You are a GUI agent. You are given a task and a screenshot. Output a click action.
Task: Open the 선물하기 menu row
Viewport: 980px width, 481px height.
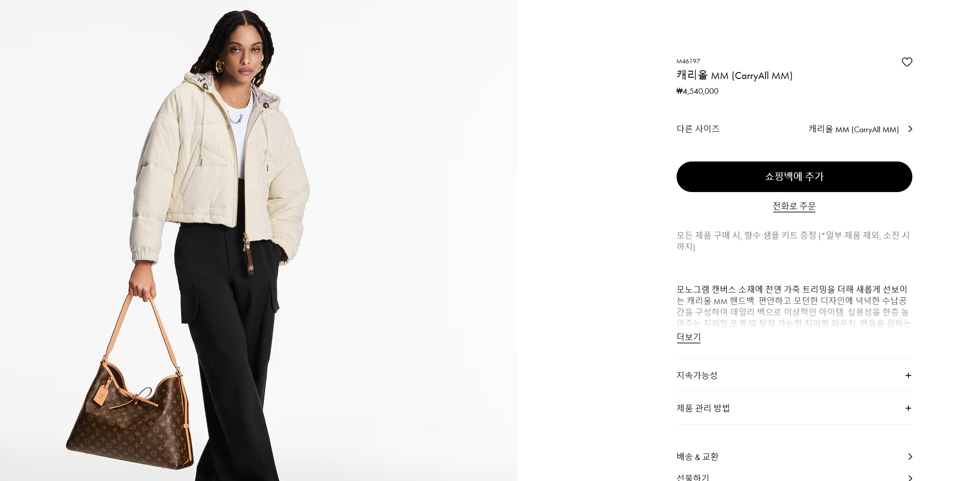(794, 477)
